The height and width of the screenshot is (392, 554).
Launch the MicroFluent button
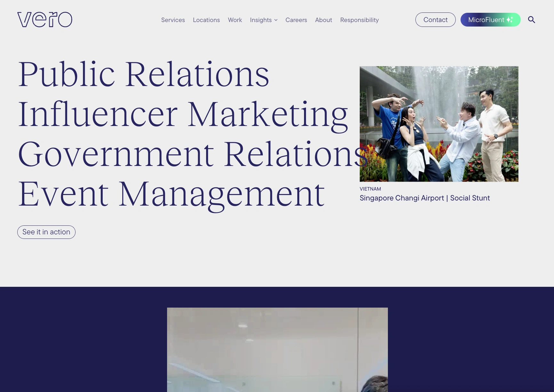point(490,20)
